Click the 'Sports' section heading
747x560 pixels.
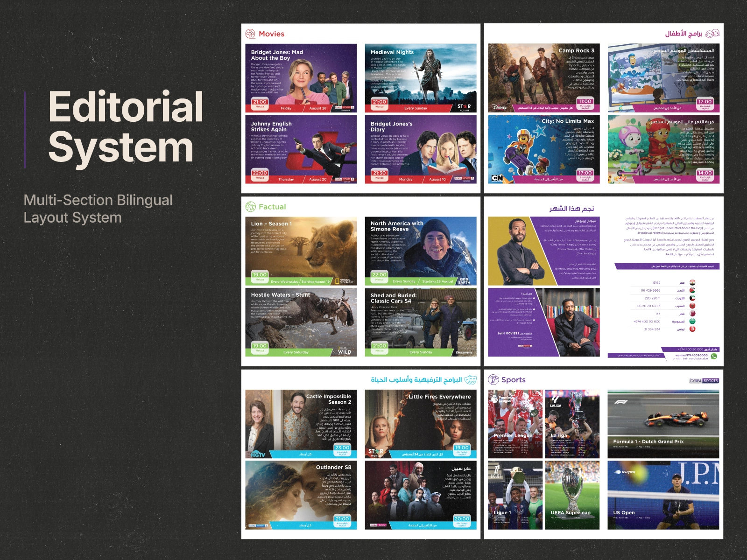coord(514,380)
